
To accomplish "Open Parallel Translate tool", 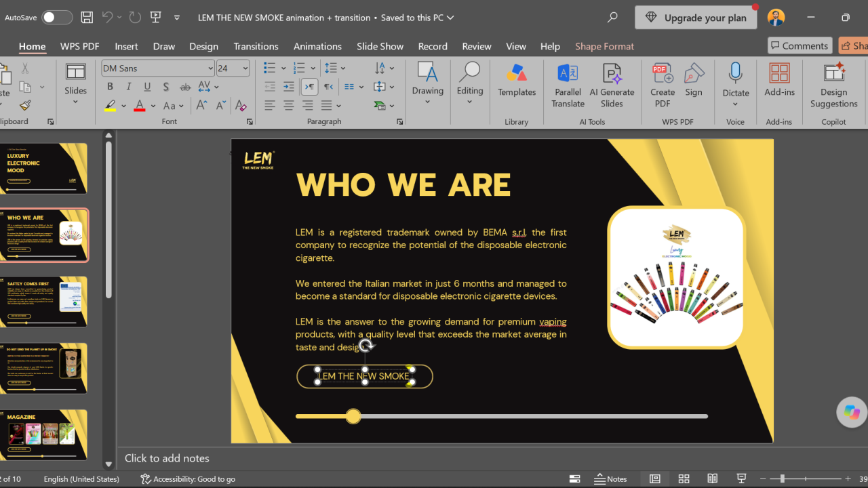I will (568, 85).
